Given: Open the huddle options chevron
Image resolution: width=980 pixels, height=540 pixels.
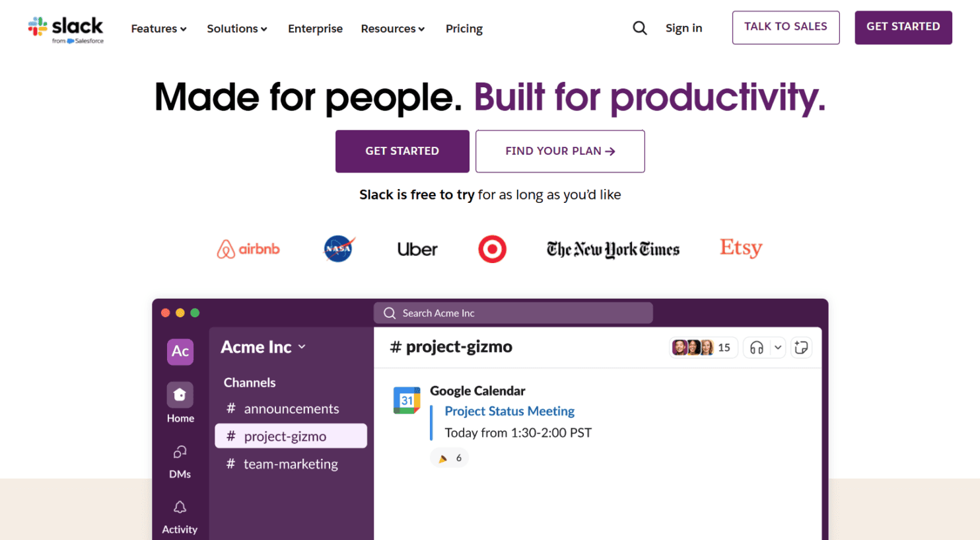Looking at the screenshot, I should point(778,348).
